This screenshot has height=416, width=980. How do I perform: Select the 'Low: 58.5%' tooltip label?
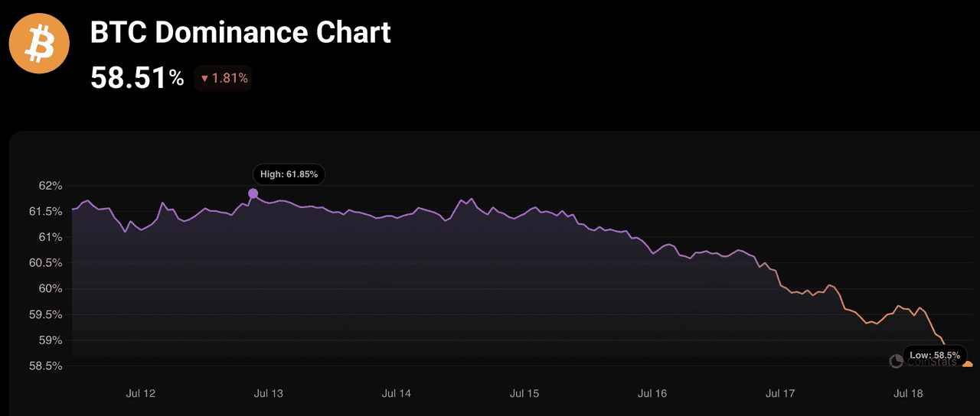935,355
